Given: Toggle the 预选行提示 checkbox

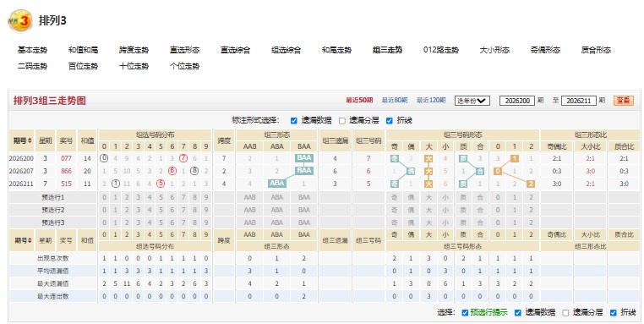Looking at the screenshot, I should click(x=465, y=313).
